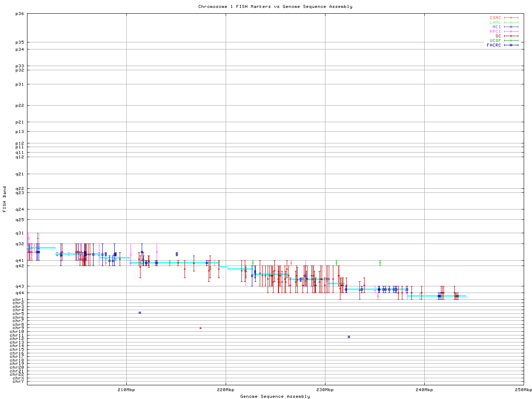Image resolution: width=532 pixels, height=399 pixels.
Task: Click the FHCRC legend marker symbol
Action: (x=511, y=45)
